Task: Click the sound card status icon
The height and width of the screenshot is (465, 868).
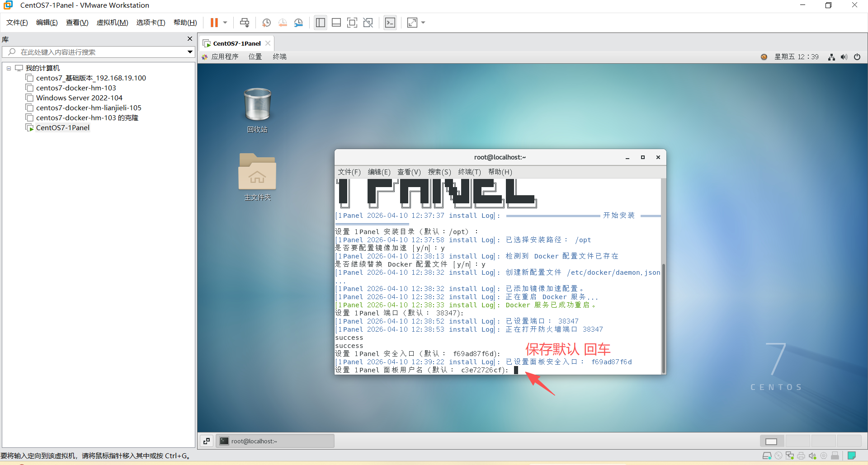Action: [812, 456]
